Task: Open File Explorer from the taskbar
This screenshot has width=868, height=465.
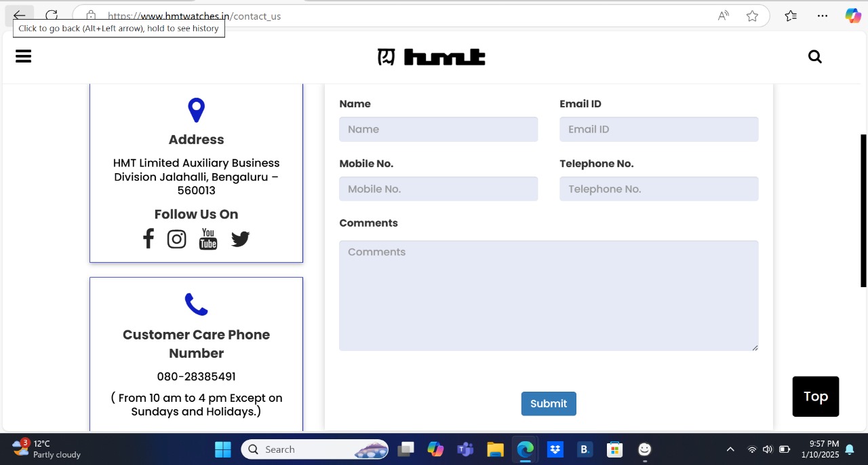Action: tap(495, 449)
